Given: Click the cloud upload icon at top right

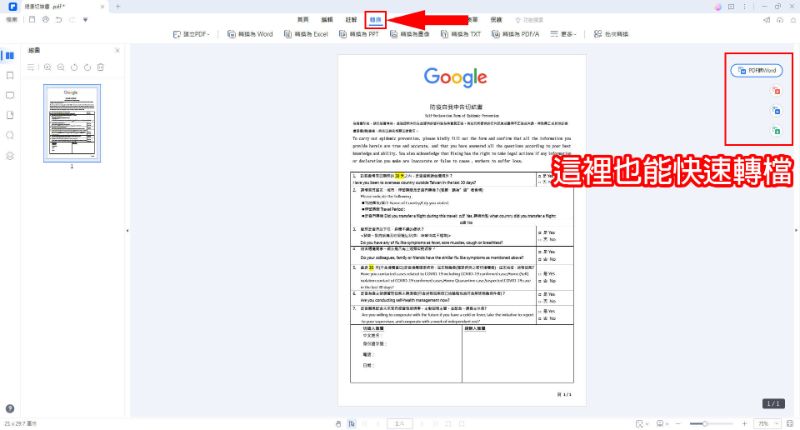Looking at the screenshot, I should tap(780, 20).
